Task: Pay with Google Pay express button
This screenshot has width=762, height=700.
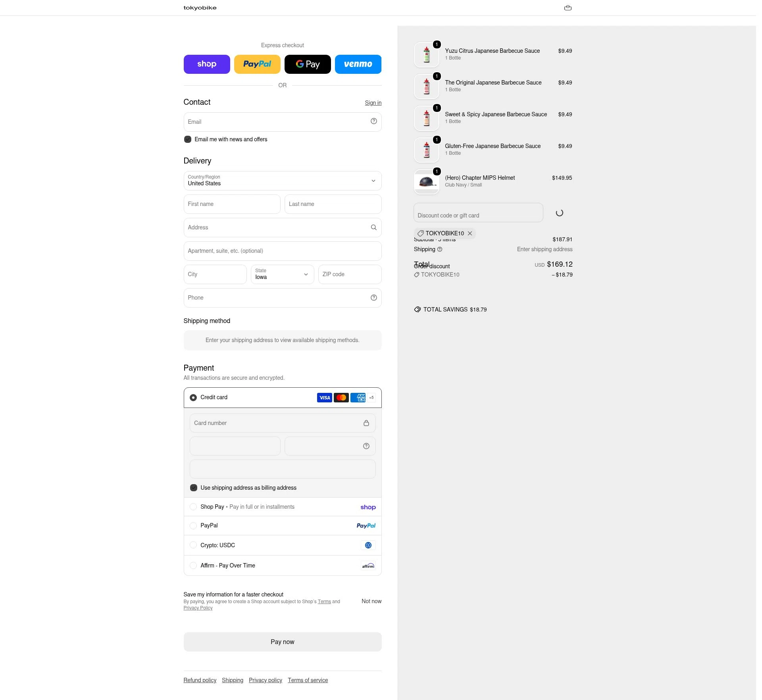Action: click(308, 64)
